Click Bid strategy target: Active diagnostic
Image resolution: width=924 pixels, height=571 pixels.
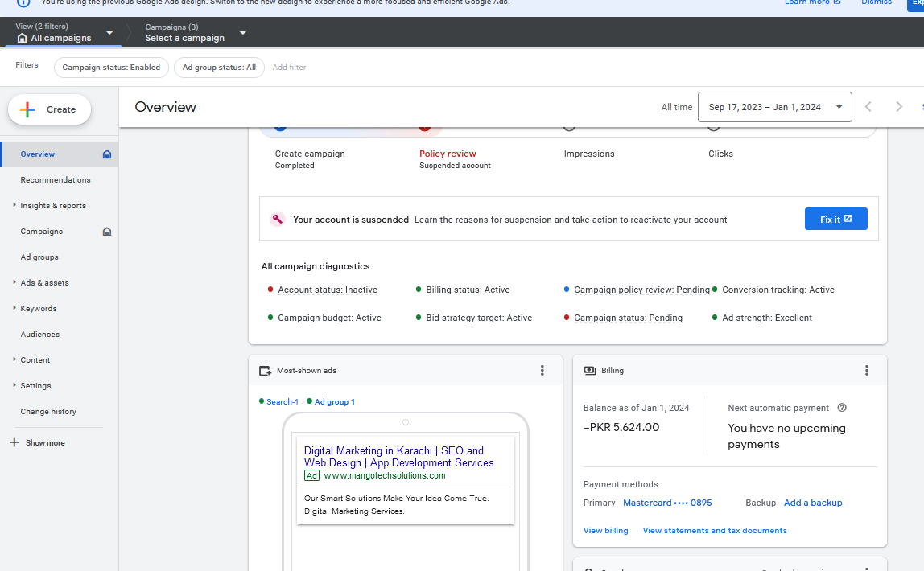[478, 318]
